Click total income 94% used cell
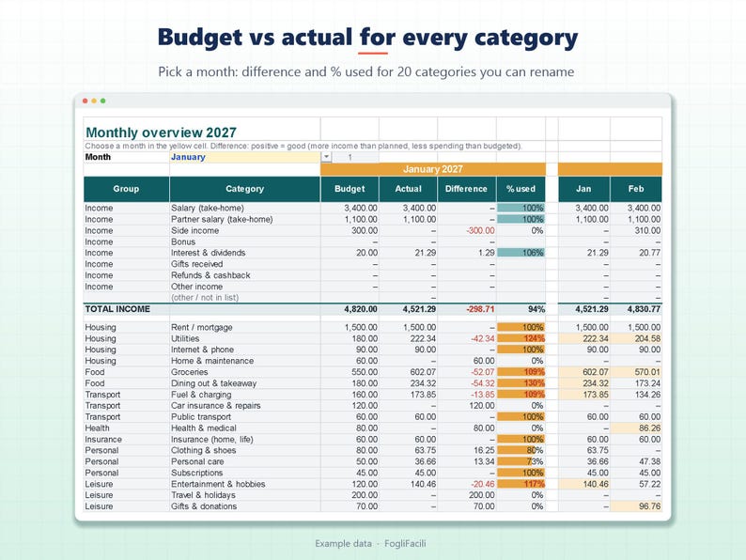The width and height of the screenshot is (746, 560). (x=521, y=309)
